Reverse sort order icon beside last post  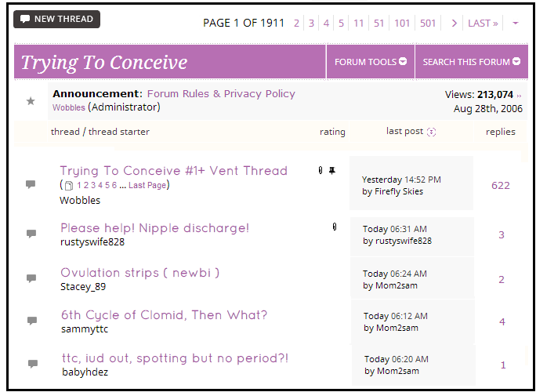pos(432,132)
